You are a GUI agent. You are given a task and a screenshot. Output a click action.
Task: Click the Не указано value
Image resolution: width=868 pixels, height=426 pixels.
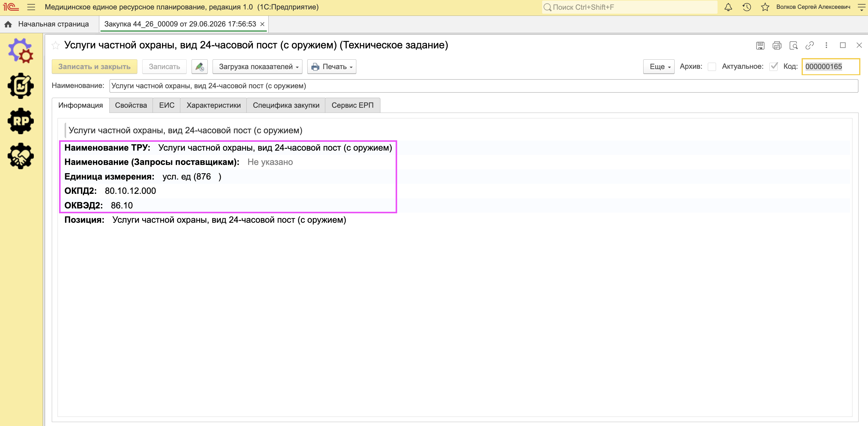[270, 162]
